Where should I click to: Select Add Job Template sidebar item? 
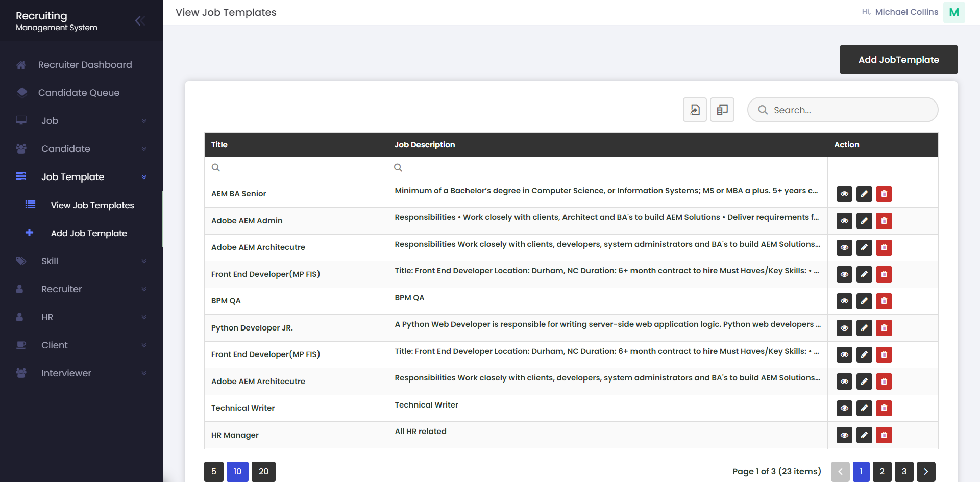tap(89, 233)
